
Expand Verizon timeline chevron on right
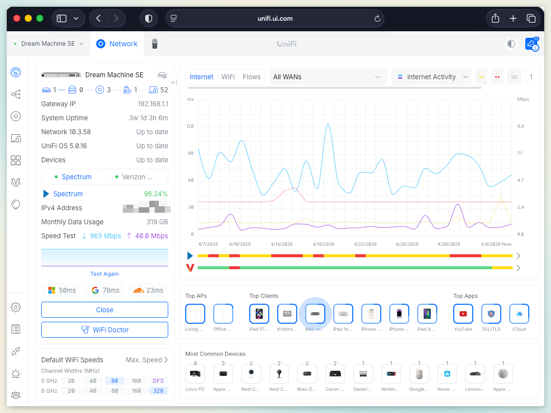(x=519, y=268)
